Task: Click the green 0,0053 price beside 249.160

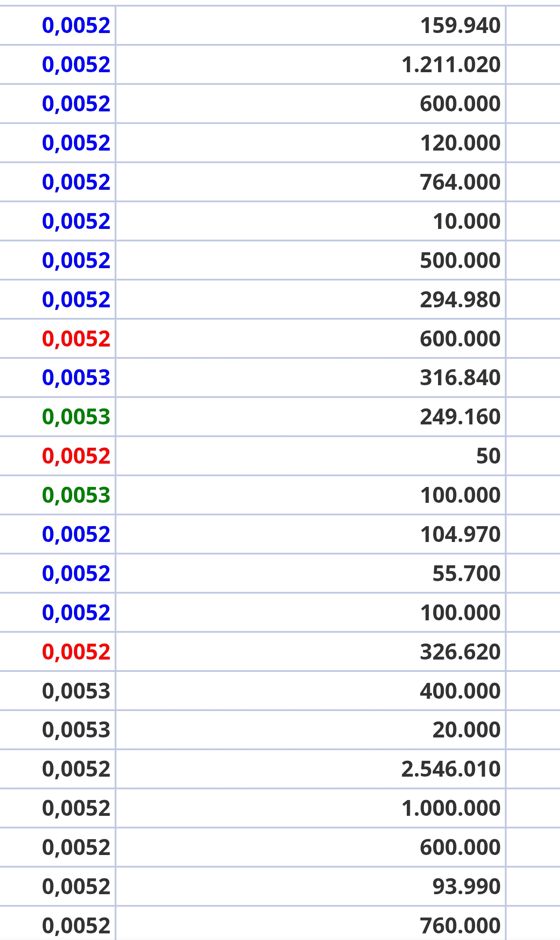Action: [76, 417]
